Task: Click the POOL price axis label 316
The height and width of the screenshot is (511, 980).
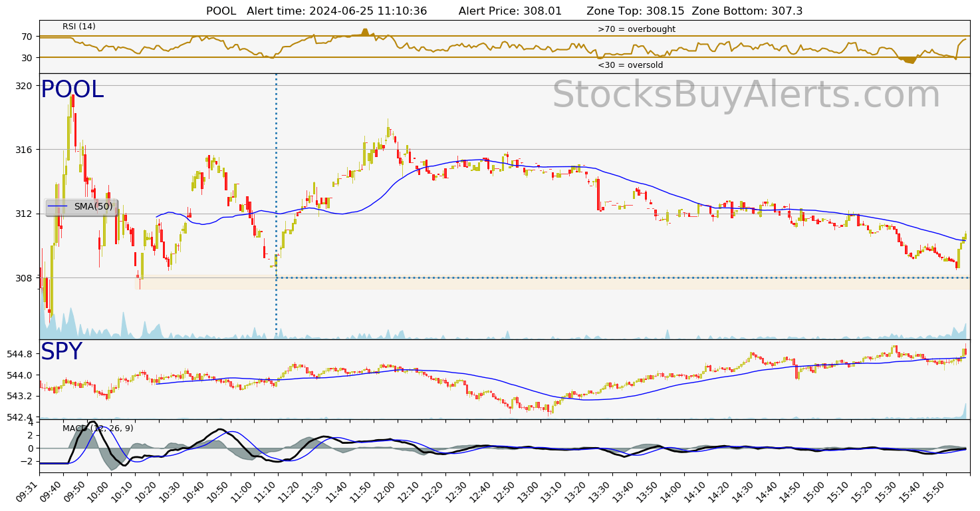Action: click(x=25, y=150)
